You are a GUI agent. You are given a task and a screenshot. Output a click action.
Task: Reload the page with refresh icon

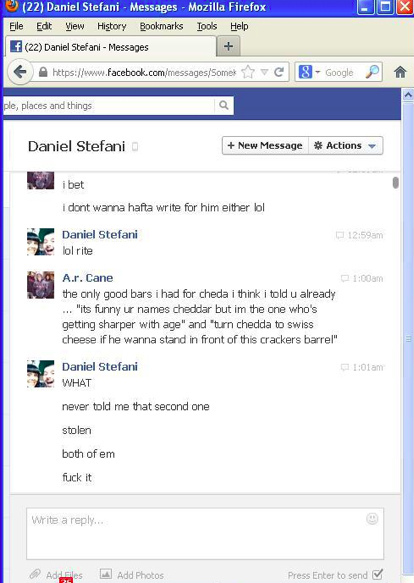coord(279,72)
